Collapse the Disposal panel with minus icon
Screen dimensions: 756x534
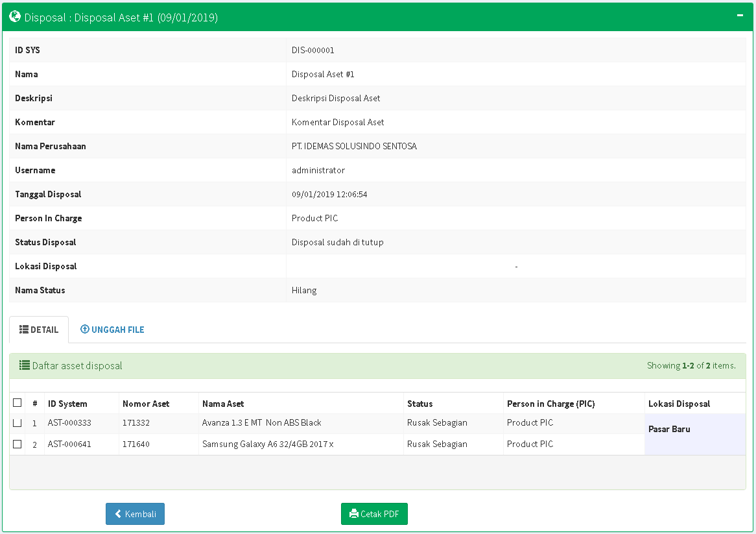pyautogui.click(x=740, y=16)
